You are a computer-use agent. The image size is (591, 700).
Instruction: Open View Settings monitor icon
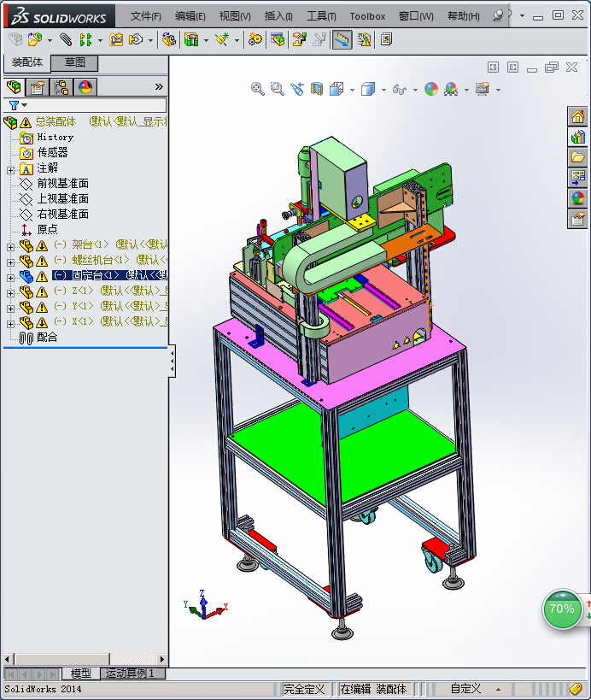click(x=483, y=88)
